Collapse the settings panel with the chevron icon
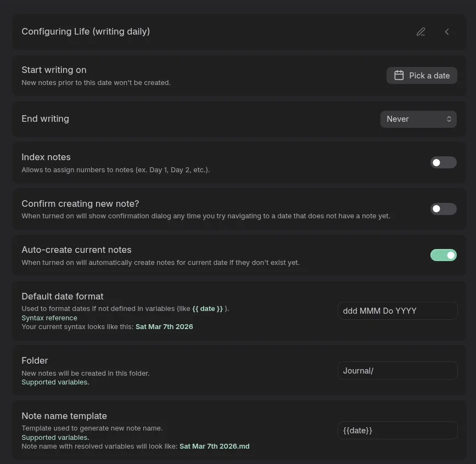This screenshot has height=464, width=476. tap(446, 31)
